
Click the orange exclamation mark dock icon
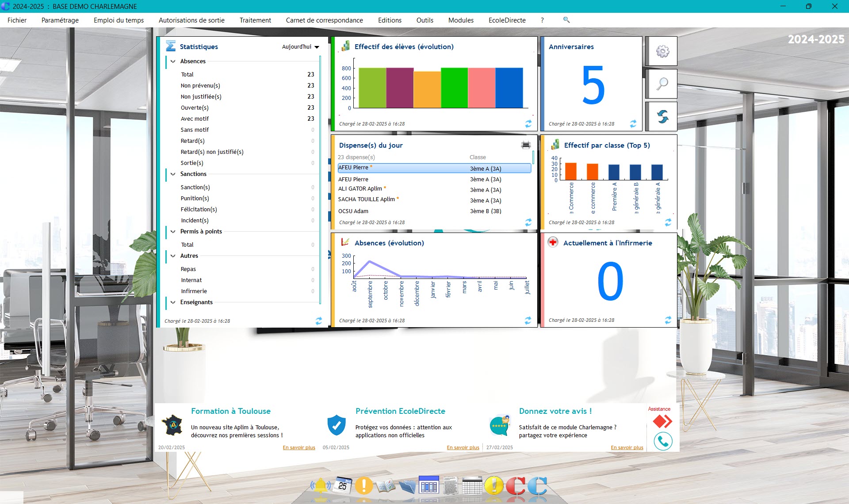coord(364,485)
